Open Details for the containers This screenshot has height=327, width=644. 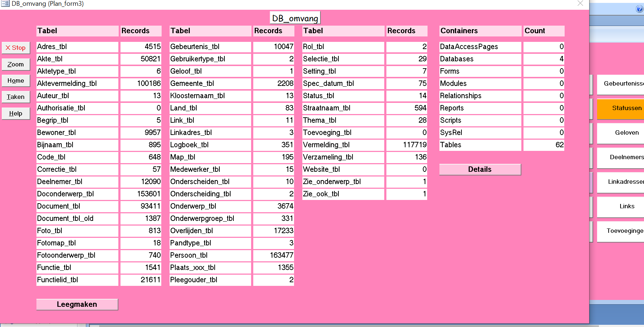480,169
